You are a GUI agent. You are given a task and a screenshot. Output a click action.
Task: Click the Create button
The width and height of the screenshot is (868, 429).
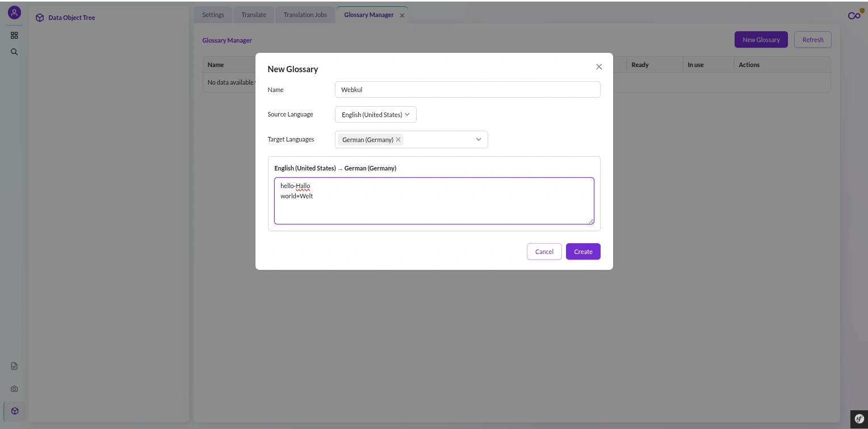(x=583, y=252)
